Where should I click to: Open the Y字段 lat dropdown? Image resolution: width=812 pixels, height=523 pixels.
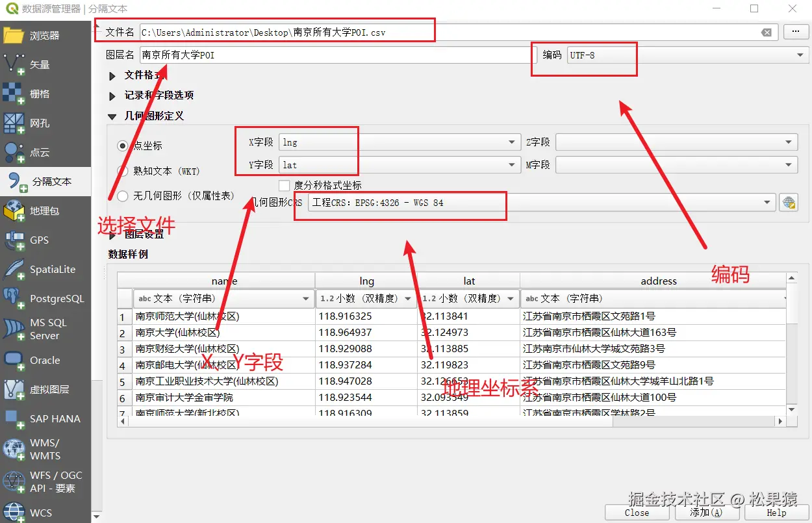pyautogui.click(x=400, y=165)
